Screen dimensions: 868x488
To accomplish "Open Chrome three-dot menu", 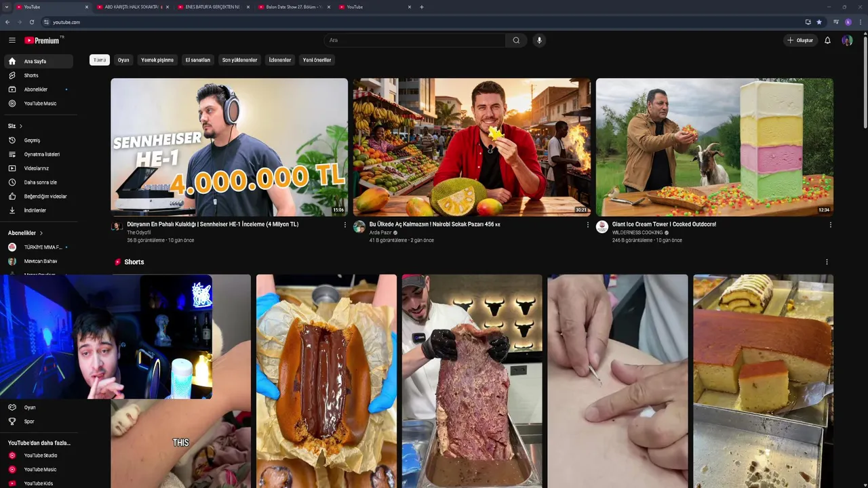I will [x=859, y=22].
